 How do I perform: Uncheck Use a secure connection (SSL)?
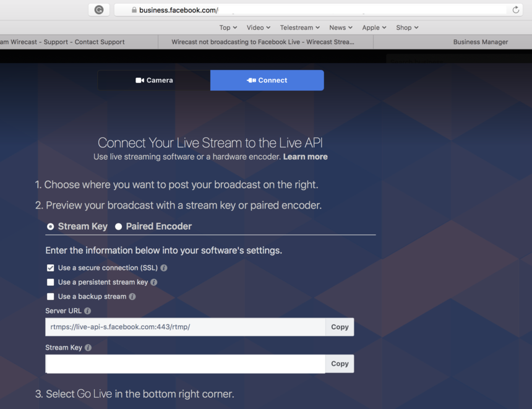tap(51, 268)
